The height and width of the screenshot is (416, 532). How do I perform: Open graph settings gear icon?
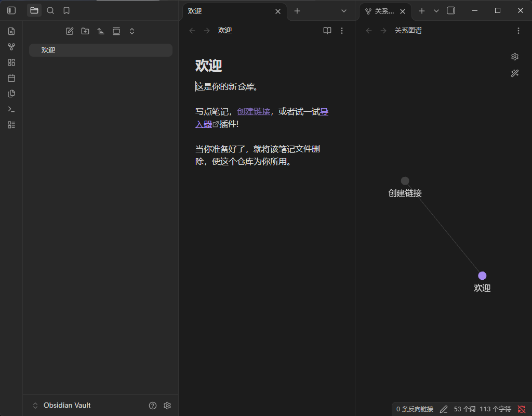515,57
